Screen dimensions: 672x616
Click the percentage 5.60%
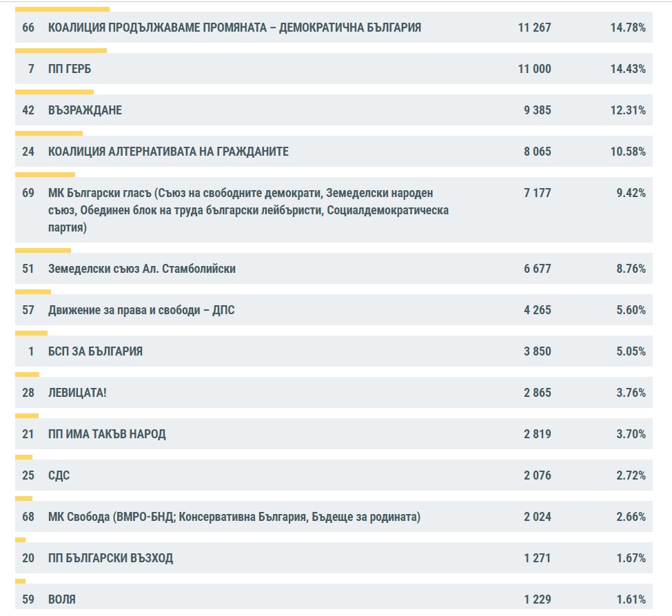pos(631,310)
